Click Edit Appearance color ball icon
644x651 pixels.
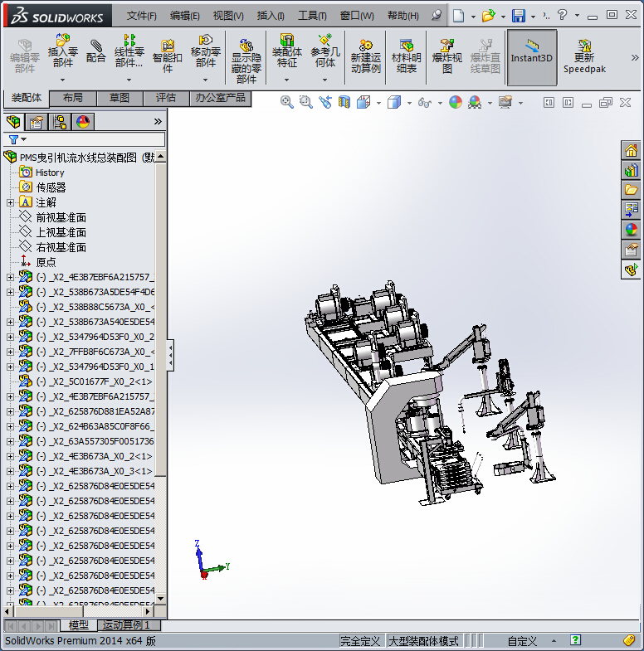[x=456, y=102]
